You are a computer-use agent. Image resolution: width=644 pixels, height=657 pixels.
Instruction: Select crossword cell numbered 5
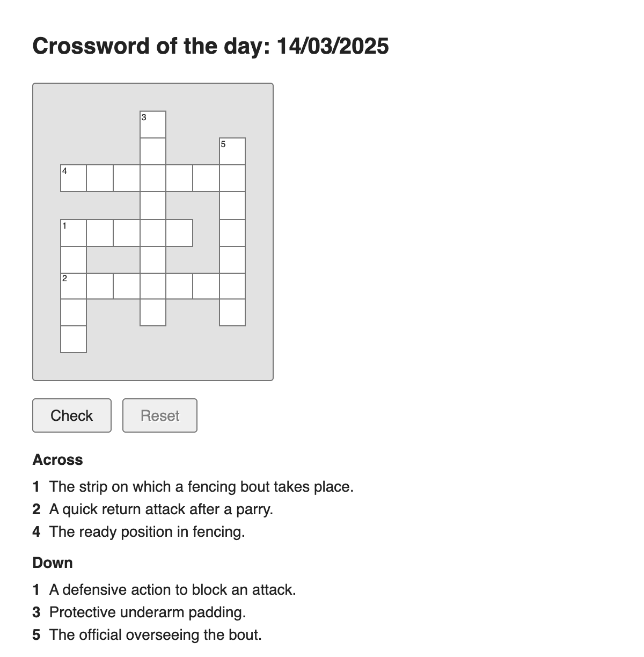pos(232,151)
